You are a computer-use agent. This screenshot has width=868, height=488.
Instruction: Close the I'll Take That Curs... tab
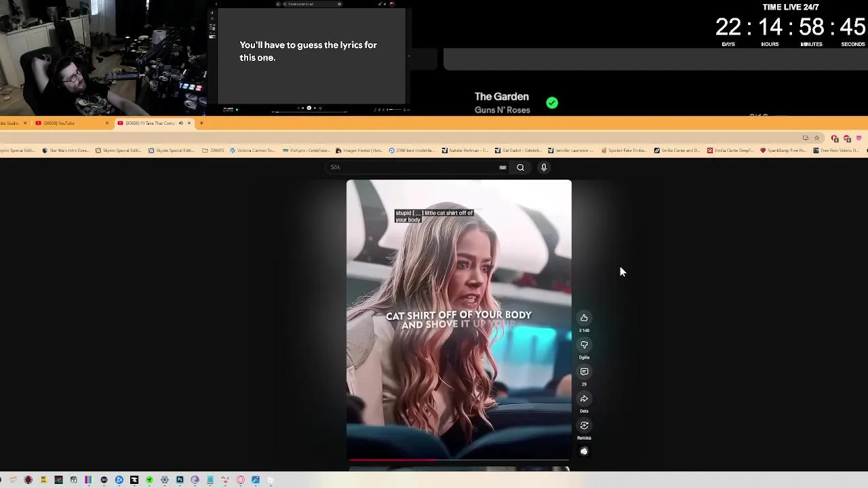pos(189,123)
